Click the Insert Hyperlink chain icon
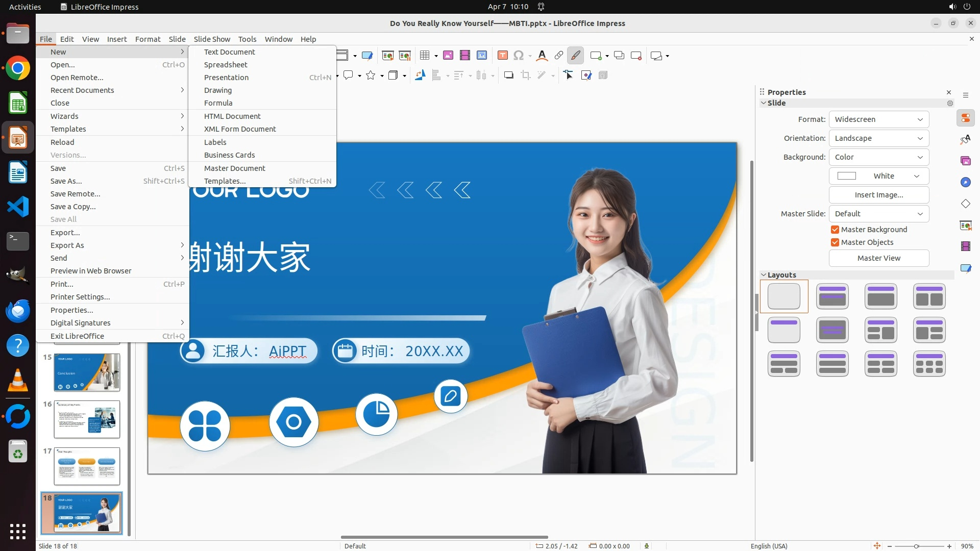 click(559, 55)
